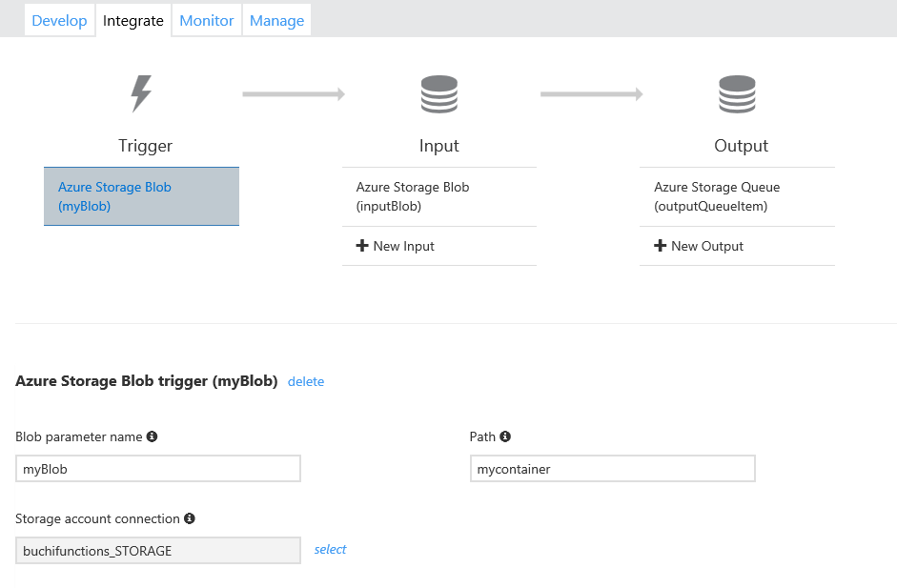Click the Output database stack icon
The width and height of the screenshot is (897, 588).
coord(737,94)
